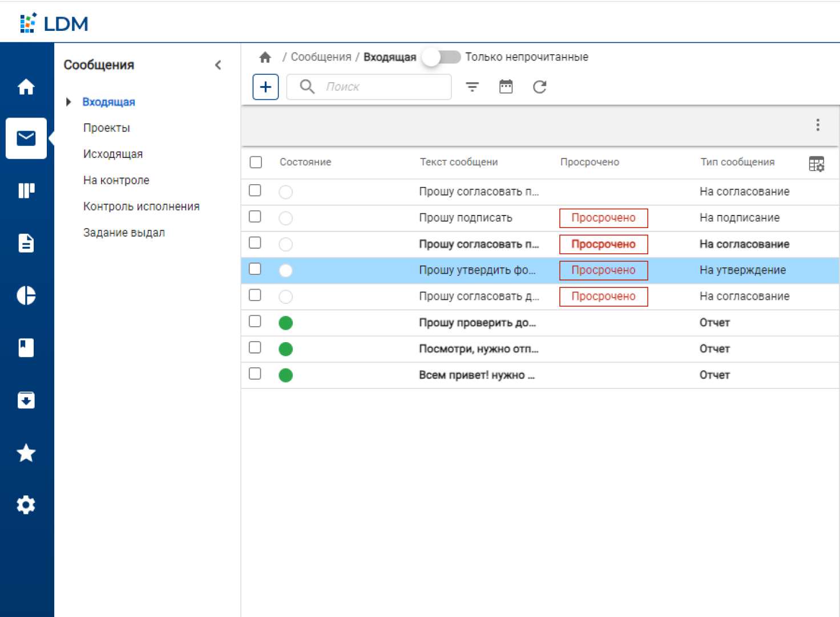The width and height of the screenshot is (840, 617).
Task: Sort by the Состояние column header
Action: [305, 163]
